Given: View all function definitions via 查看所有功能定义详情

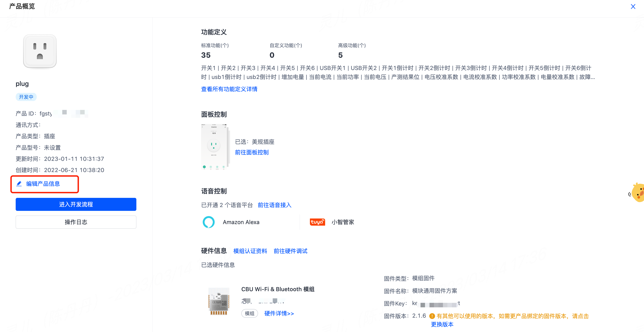Looking at the screenshot, I should click(x=229, y=89).
